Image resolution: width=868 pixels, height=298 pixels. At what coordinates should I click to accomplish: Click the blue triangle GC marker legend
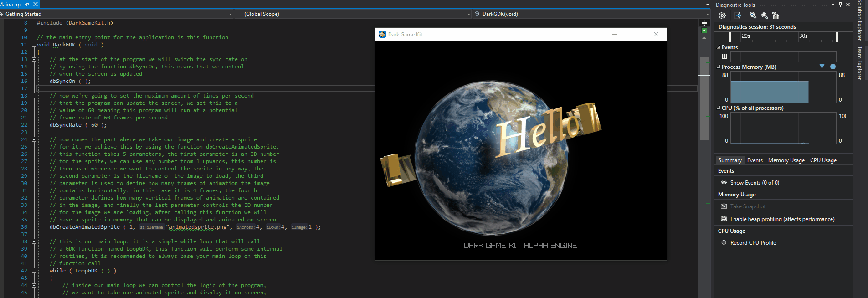click(822, 67)
